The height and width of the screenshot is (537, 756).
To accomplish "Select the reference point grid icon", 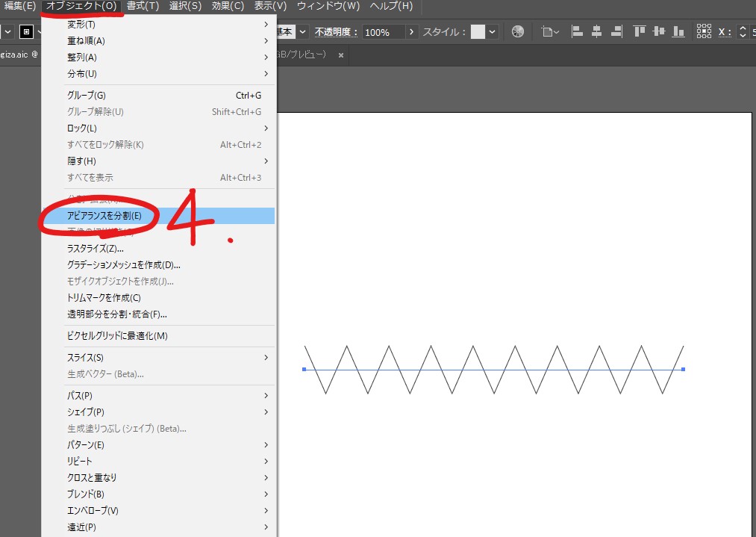I will click(704, 32).
